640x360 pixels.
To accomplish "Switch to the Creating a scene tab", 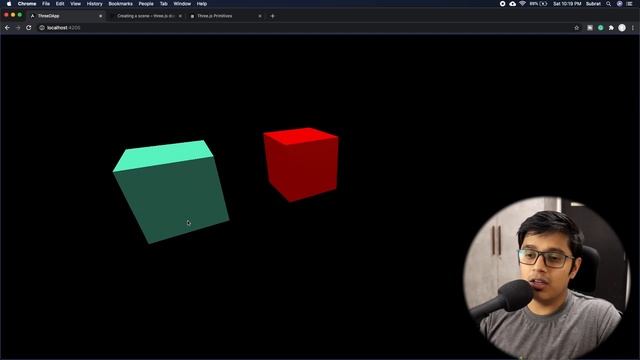I will [146, 16].
